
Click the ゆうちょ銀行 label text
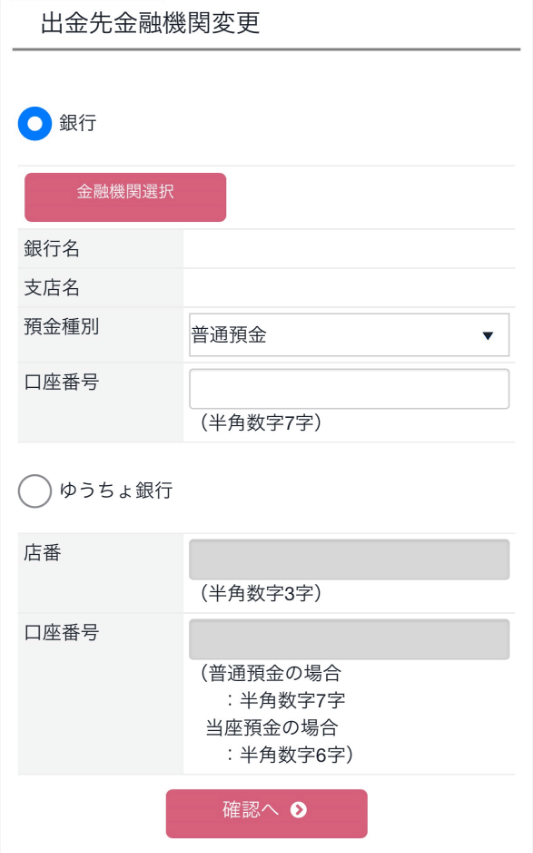click(116, 490)
